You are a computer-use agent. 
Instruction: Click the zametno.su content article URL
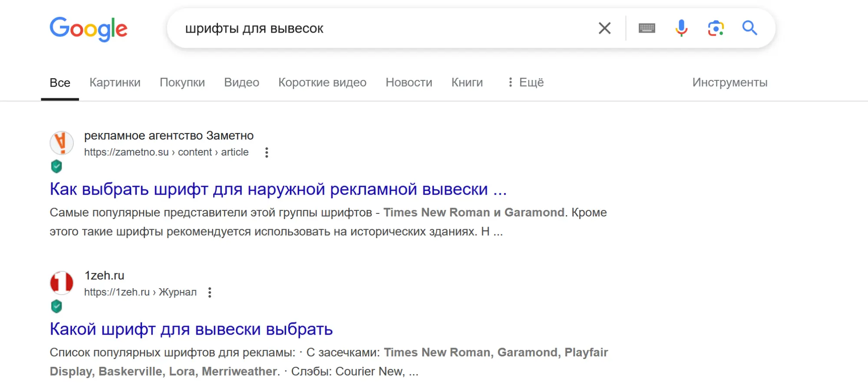(166, 152)
